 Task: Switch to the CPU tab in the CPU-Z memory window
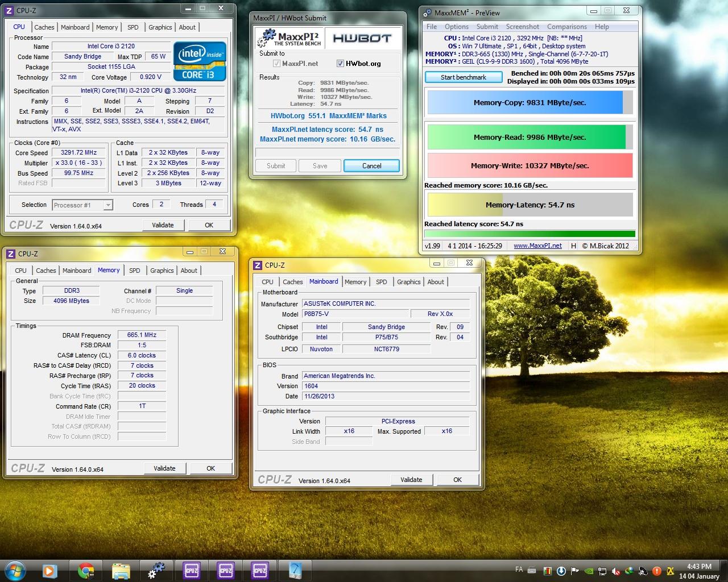click(21, 271)
